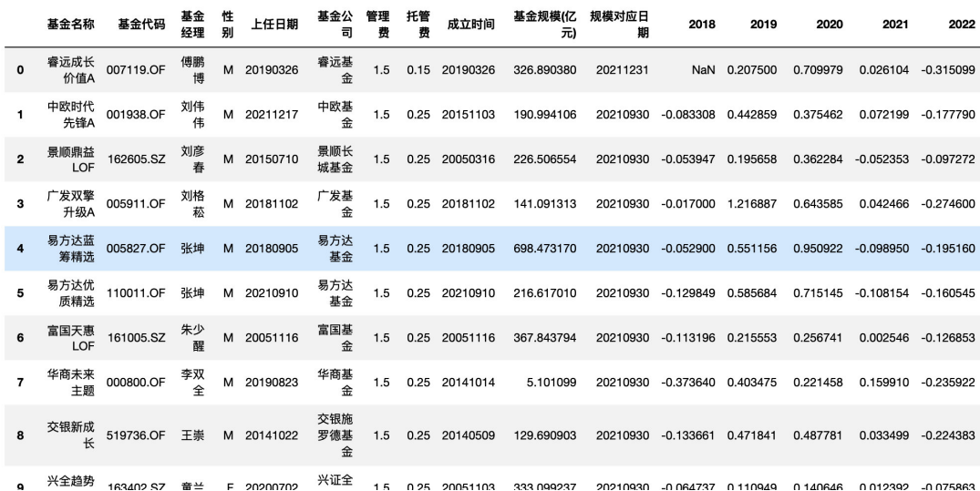980x491 pixels.
Task: Click value 0.442859 in row 1
Action: (x=752, y=115)
